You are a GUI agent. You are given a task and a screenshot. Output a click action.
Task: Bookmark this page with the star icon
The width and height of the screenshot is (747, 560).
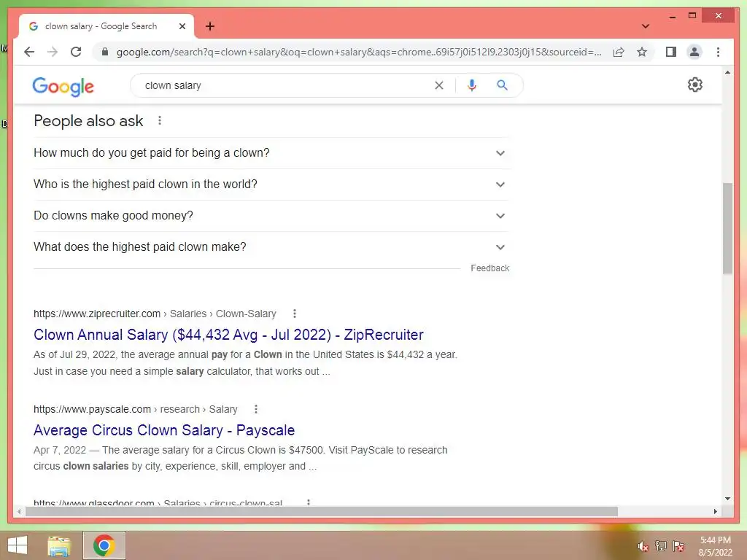coord(642,52)
